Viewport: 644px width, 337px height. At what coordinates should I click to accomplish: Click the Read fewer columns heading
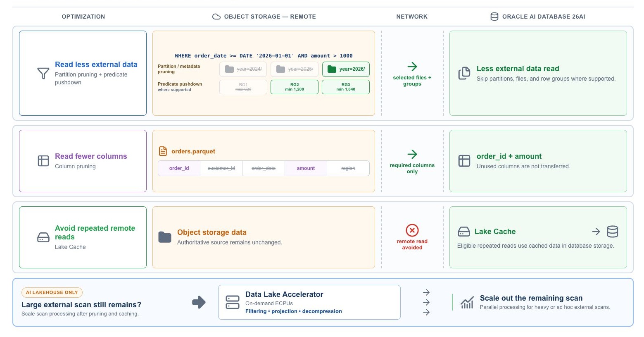click(91, 156)
